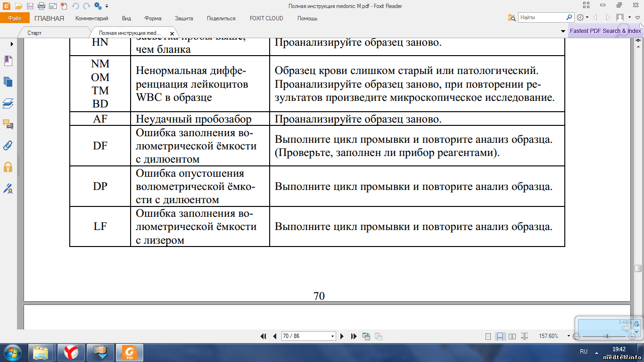Open the Файл menu button

click(15, 18)
